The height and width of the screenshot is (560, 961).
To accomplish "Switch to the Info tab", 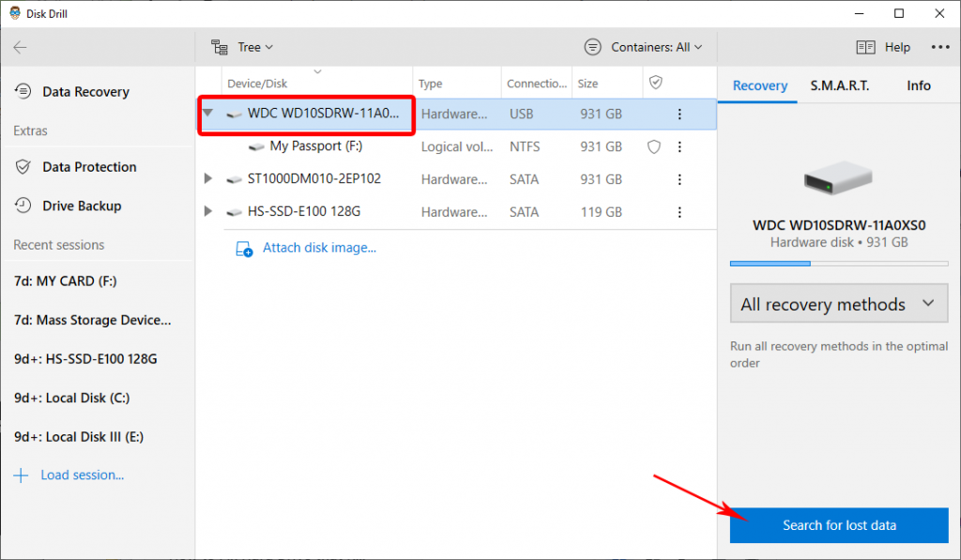I will (918, 85).
